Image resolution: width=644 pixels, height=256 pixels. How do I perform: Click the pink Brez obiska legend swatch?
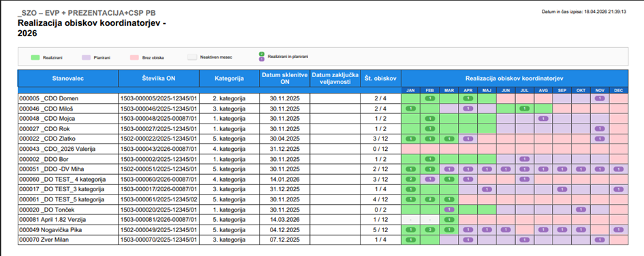pos(134,57)
